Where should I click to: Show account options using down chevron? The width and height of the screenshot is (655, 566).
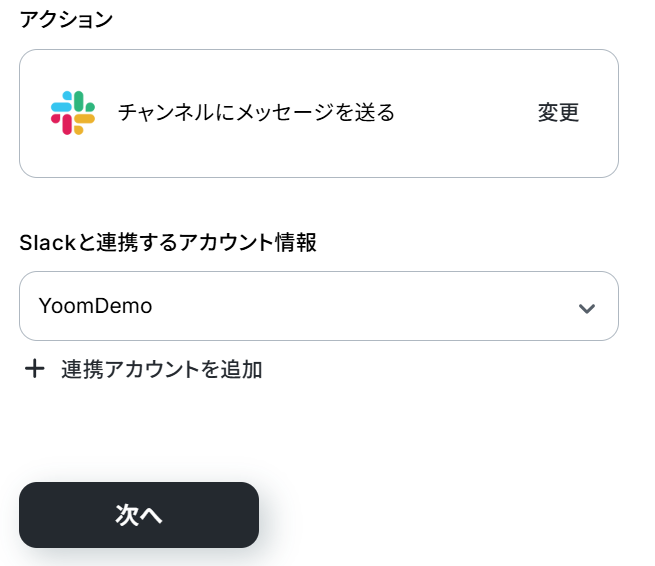coord(587,307)
